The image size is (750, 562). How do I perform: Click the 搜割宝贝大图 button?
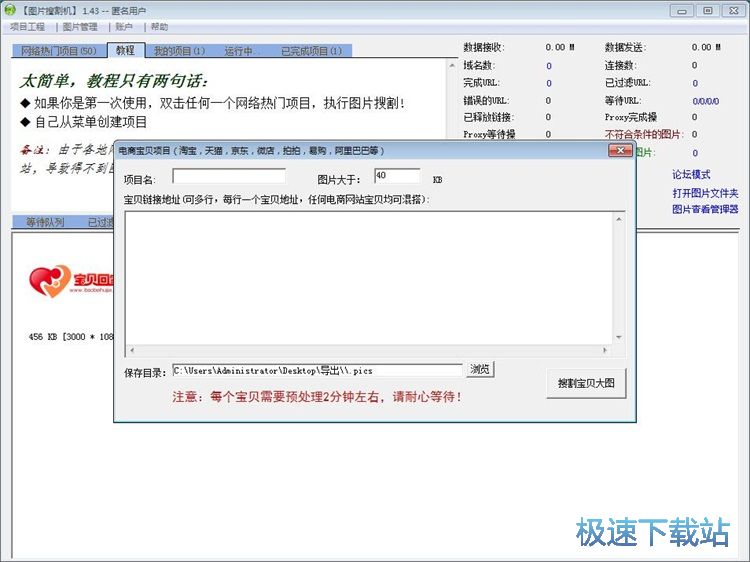tap(586, 383)
